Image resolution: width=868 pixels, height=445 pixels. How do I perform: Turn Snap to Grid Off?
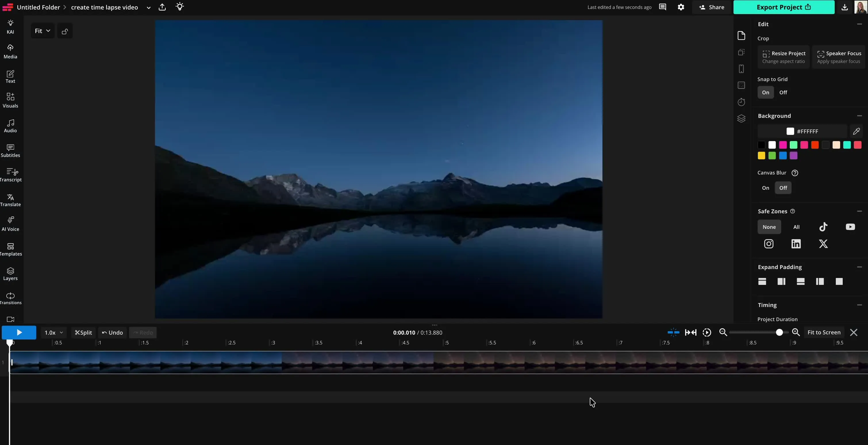tap(783, 92)
